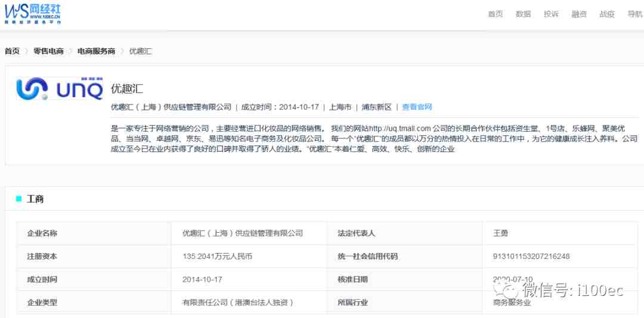
Task: Click the 零售电商 breadcrumb link
Action: tap(48, 51)
